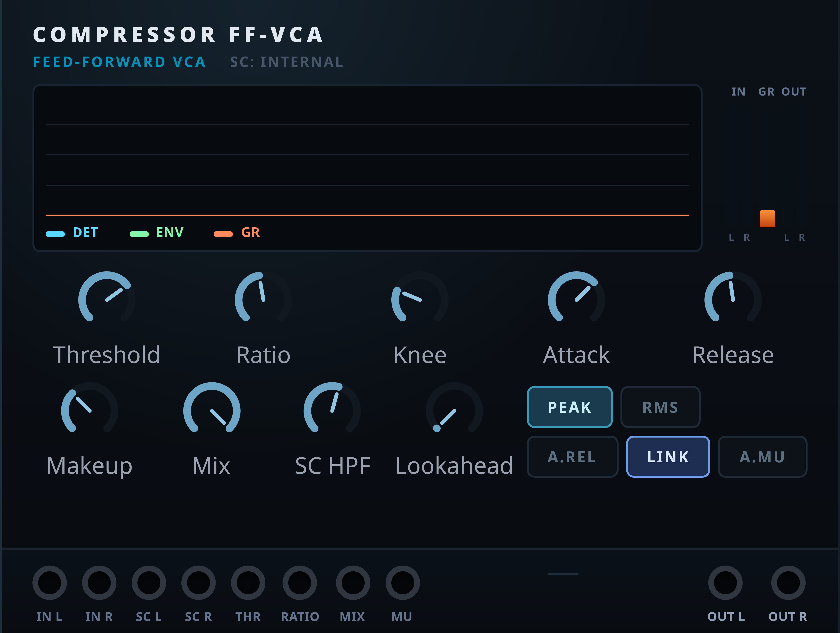
Task: Click the Ratio knob
Action: [x=263, y=299]
